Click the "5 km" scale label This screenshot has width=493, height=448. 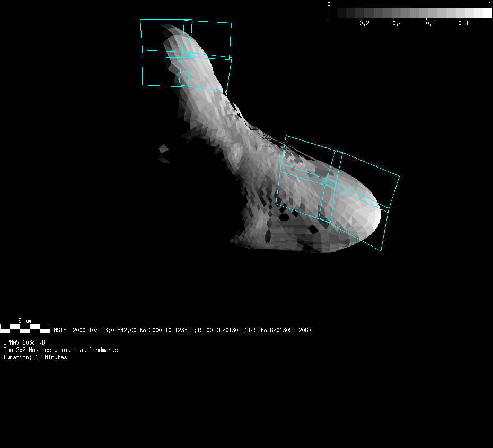click(24, 321)
